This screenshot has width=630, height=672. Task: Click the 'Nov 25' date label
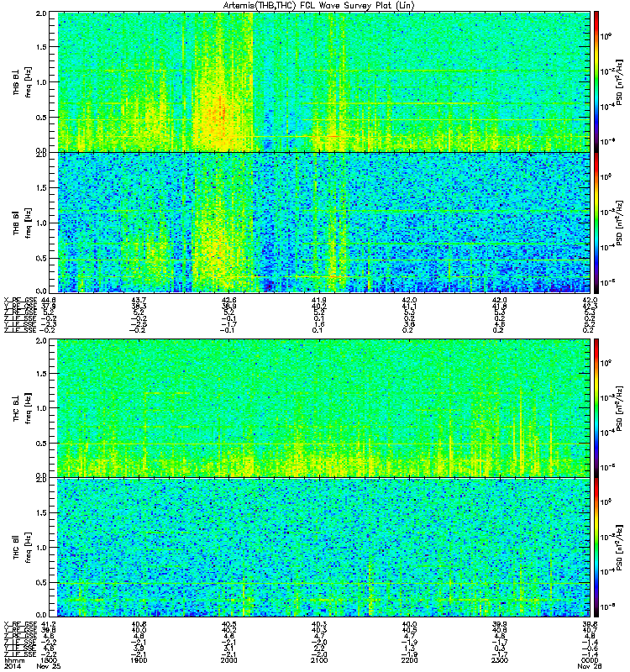tap(49, 666)
